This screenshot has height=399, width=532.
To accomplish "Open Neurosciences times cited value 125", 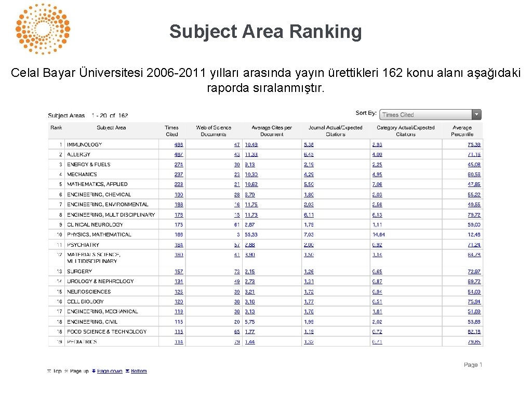I will click(x=179, y=292).
